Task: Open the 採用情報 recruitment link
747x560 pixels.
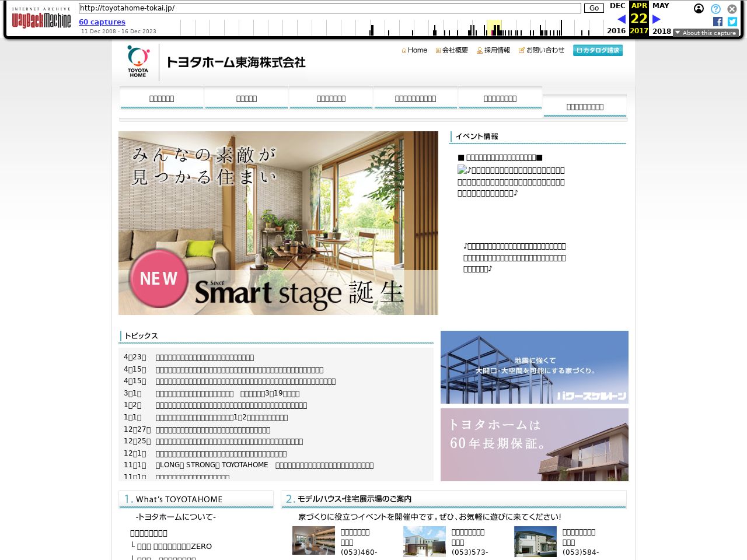Action: pyautogui.click(x=493, y=50)
